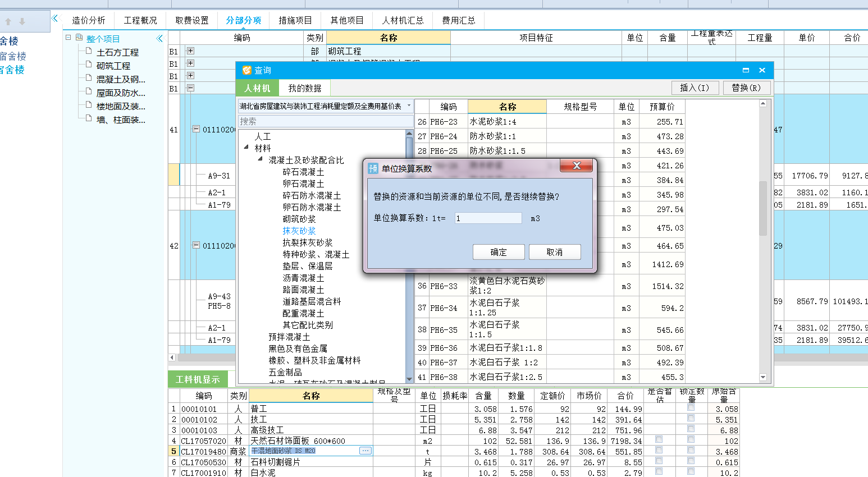868x477 pixels.
Task: Click the 整个项目 project folder icon
Action: tap(79, 38)
